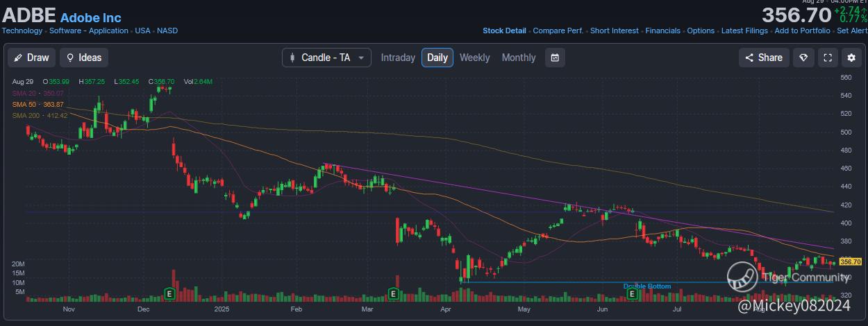Click the Double Bottom pattern label

tap(647, 286)
